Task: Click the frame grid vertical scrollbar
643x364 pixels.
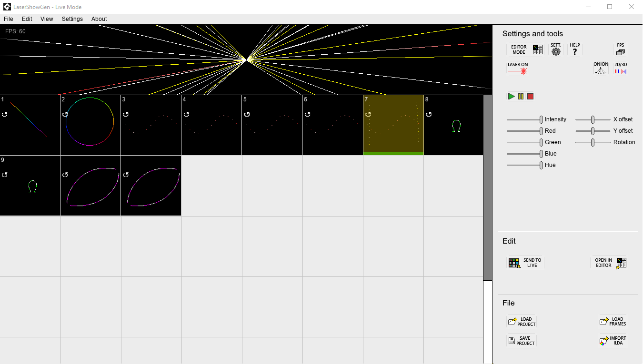Action: tap(488, 187)
